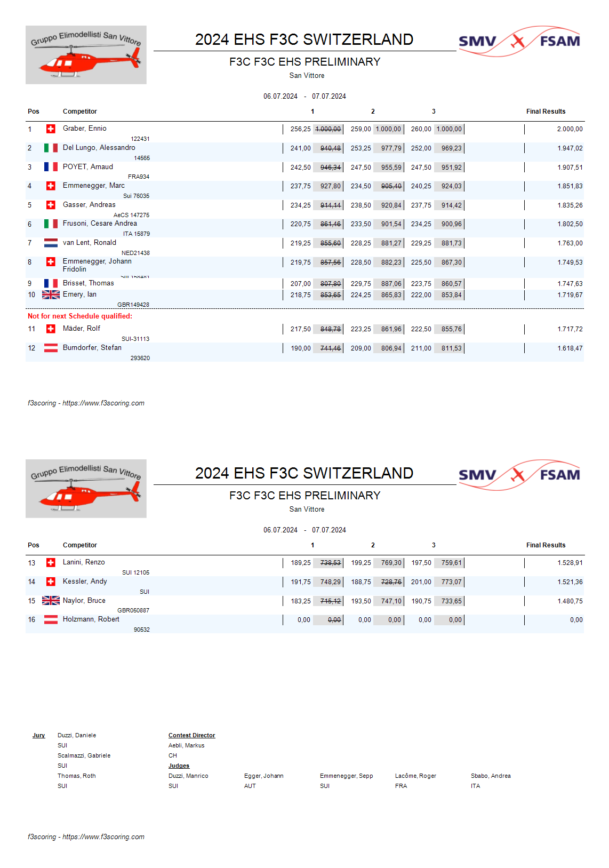Click competitor name Lanini, Renzo
The width and height of the screenshot is (609, 868).
point(84,562)
